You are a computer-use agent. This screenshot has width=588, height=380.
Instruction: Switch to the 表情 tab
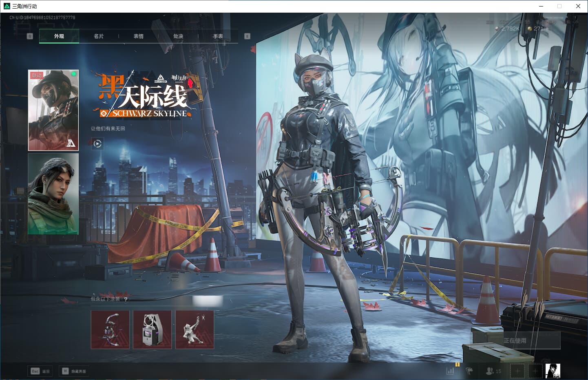(139, 36)
